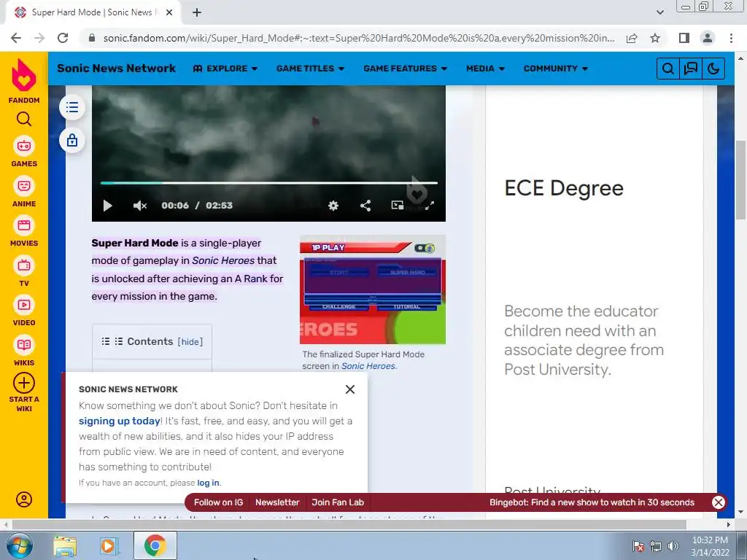This screenshot has height=560, width=747.
Task: Open Fandom sidebar search icon
Action: click(24, 119)
